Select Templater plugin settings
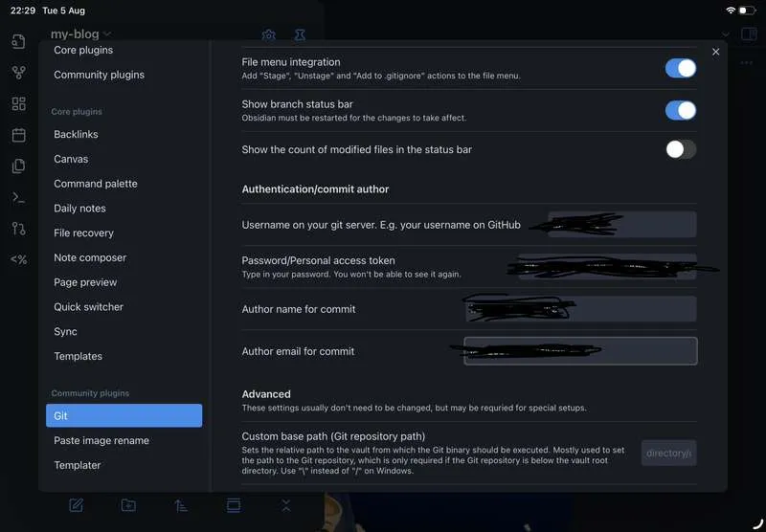The height and width of the screenshot is (532, 766). pyautogui.click(x=78, y=465)
